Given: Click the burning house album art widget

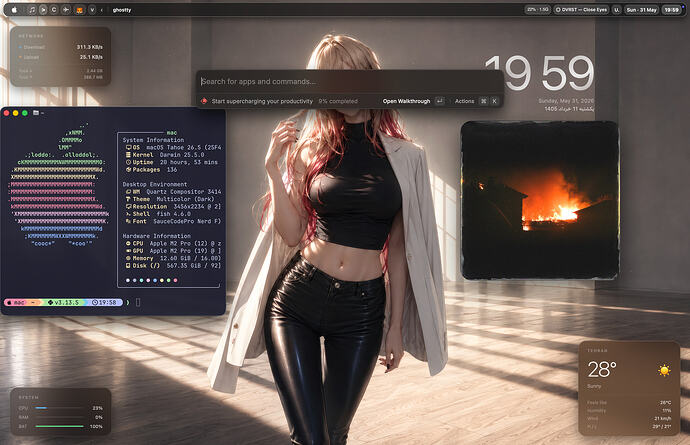Looking at the screenshot, I should pyautogui.click(x=540, y=200).
